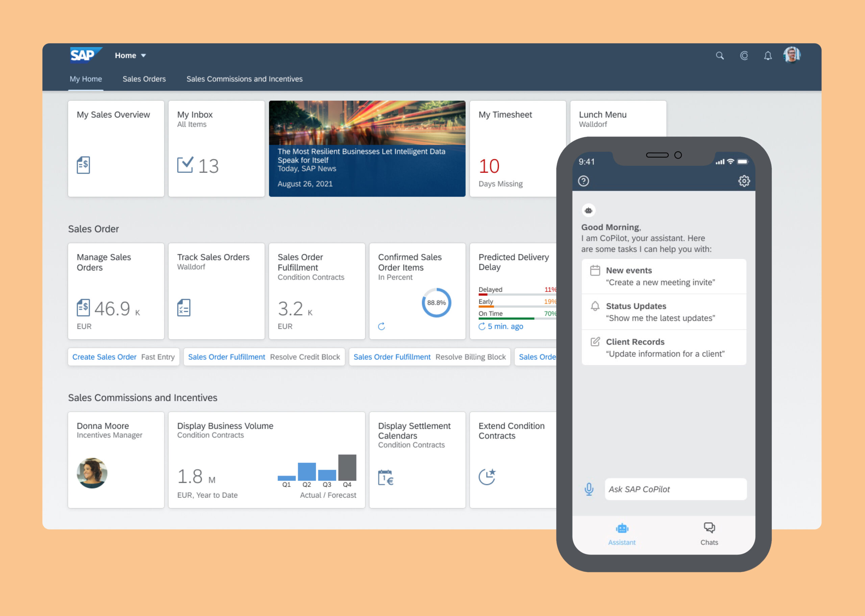This screenshot has width=865, height=616.
Task: Open Sales Commissions and Incentives tab
Action: pyautogui.click(x=245, y=79)
